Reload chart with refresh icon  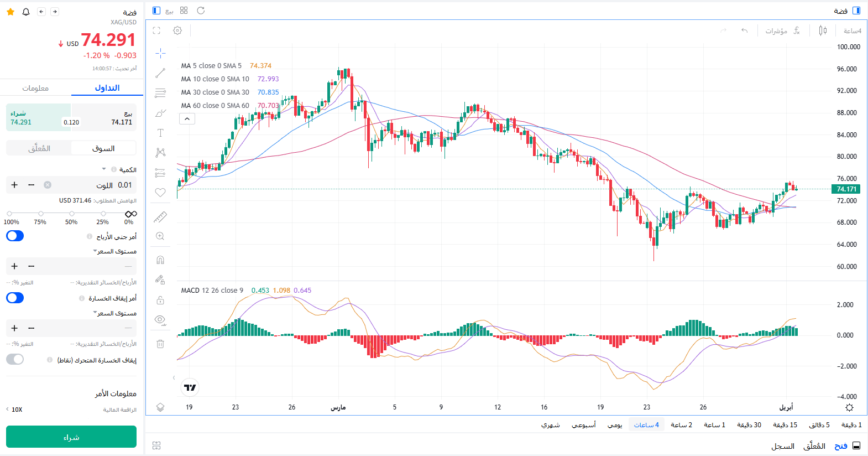(201, 11)
